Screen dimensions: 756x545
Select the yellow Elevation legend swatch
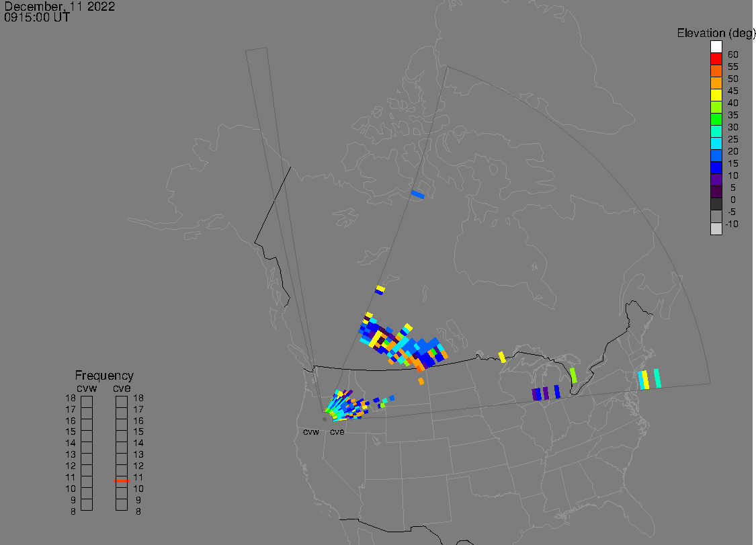[716, 95]
